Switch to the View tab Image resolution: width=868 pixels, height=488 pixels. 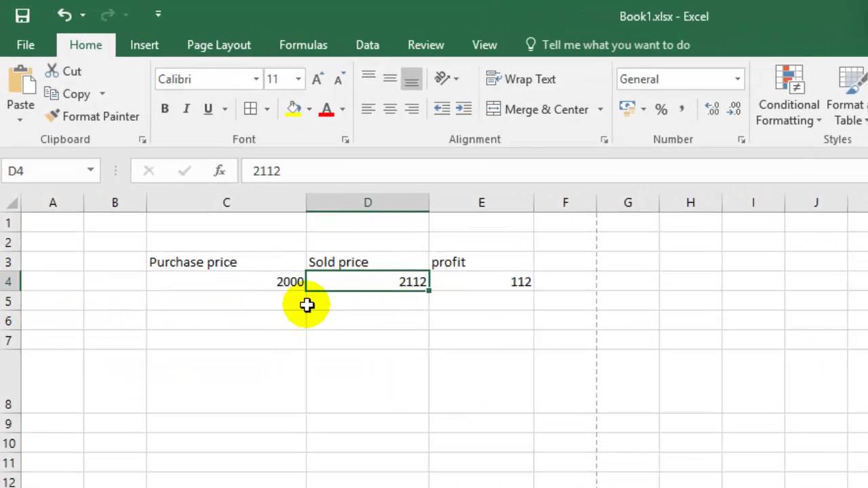[484, 45]
